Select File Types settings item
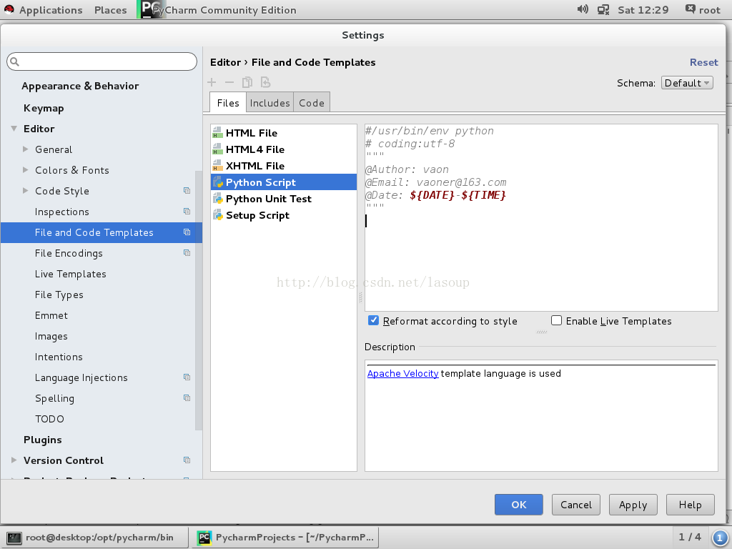This screenshot has height=549, width=732. 59,295
